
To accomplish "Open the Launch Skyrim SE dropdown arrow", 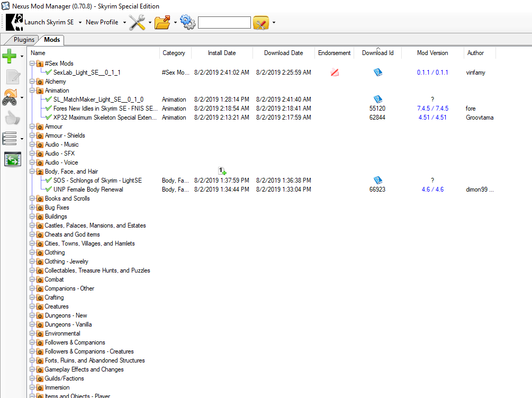I will point(80,22).
